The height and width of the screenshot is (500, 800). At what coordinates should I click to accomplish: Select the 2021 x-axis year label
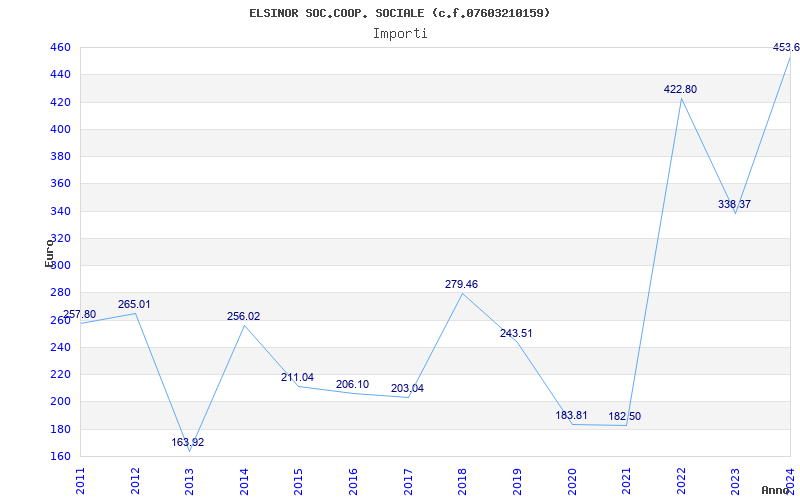coord(627,481)
